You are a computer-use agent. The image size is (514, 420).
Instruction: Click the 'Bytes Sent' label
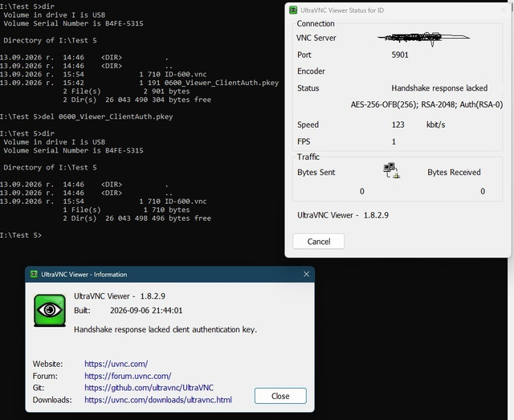[316, 172]
